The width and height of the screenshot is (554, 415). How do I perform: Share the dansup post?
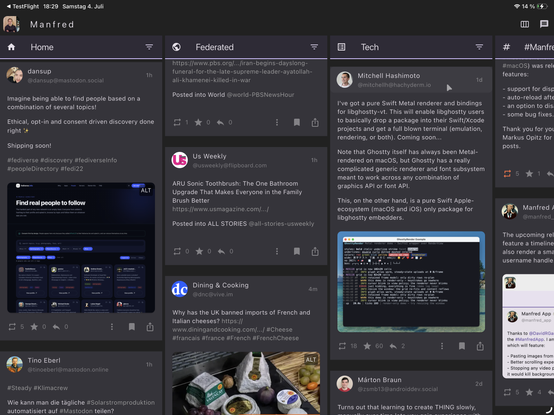coord(150,327)
